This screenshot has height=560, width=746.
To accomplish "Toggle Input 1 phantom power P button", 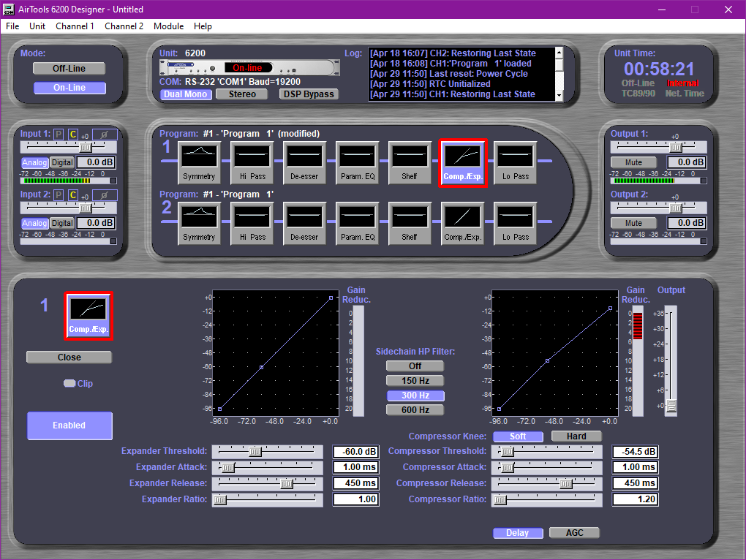I will (x=59, y=135).
